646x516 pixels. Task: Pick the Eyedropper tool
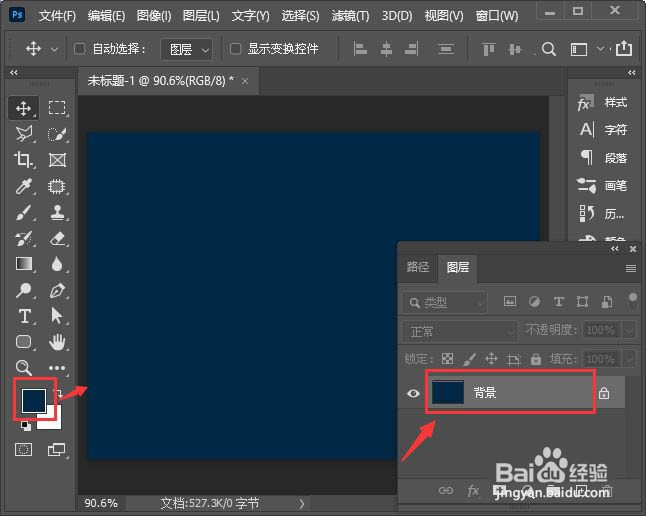(23, 186)
